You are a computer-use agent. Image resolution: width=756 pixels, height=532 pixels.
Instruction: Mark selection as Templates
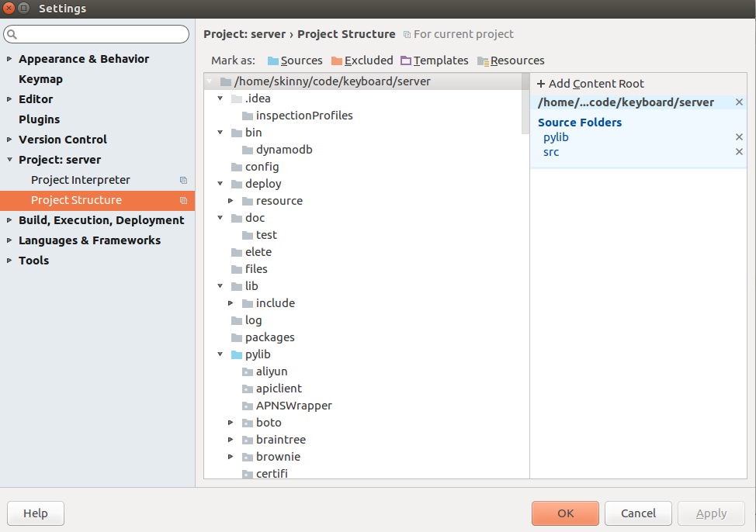pyautogui.click(x=435, y=60)
